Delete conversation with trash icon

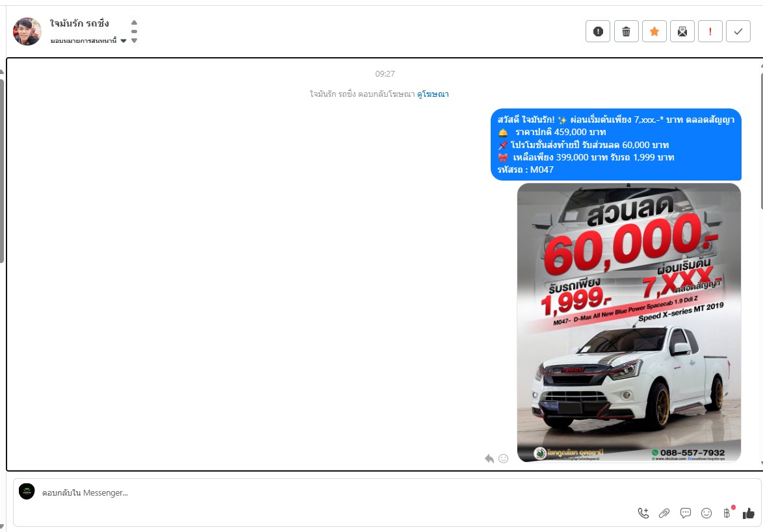(627, 32)
